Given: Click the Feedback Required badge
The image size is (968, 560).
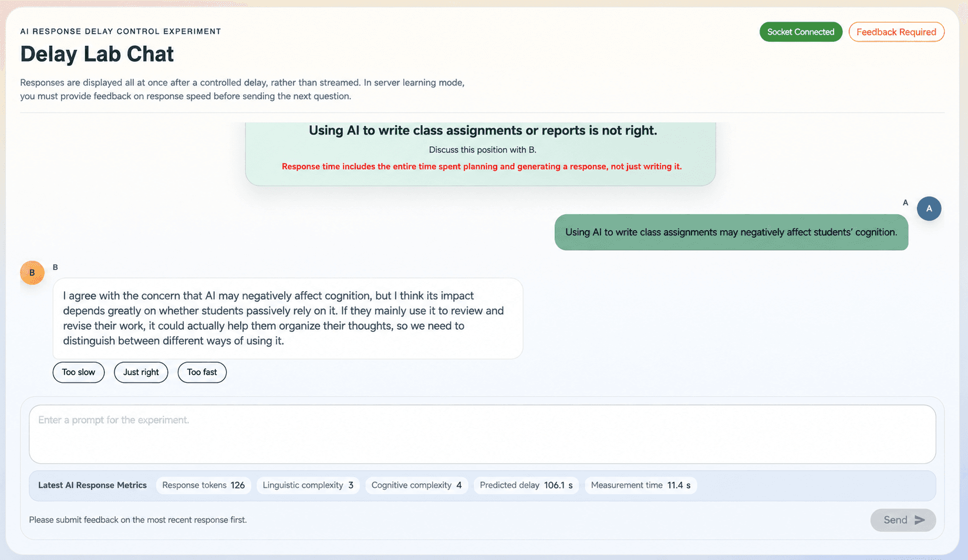Looking at the screenshot, I should click(x=896, y=32).
